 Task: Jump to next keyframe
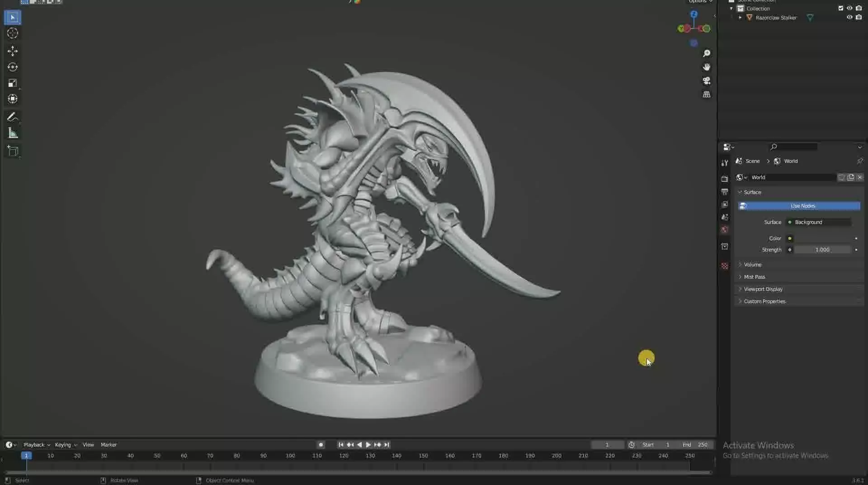(x=377, y=445)
